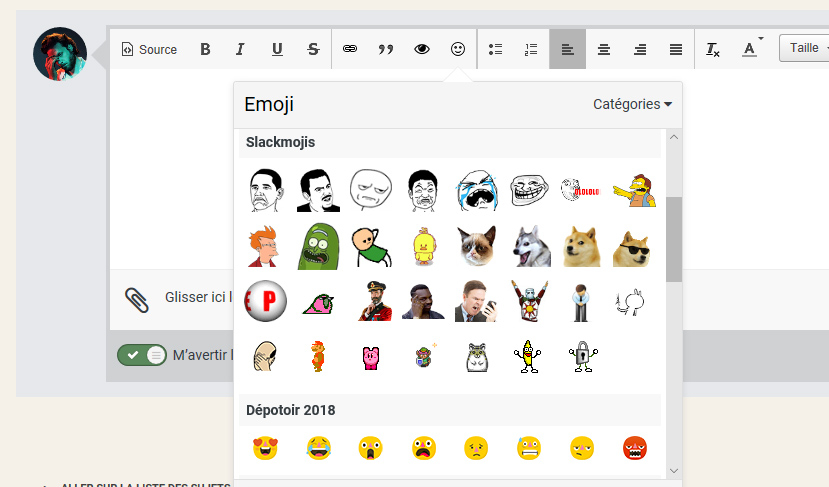The width and height of the screenshot is (829, 487).
Task: Insert the Pickle Rick emoji
Action: pyautogui.click(x=318, y=246)
